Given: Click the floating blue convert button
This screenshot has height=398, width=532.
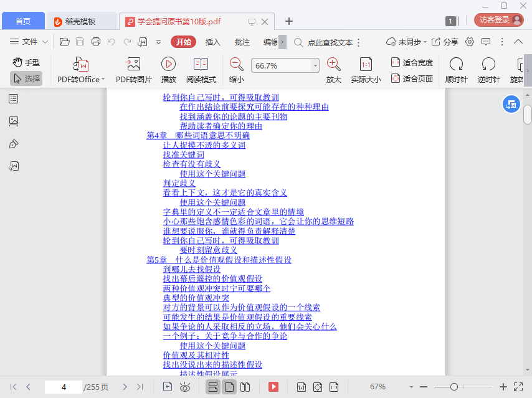Looking at the screenshot, I should [511, 105].
